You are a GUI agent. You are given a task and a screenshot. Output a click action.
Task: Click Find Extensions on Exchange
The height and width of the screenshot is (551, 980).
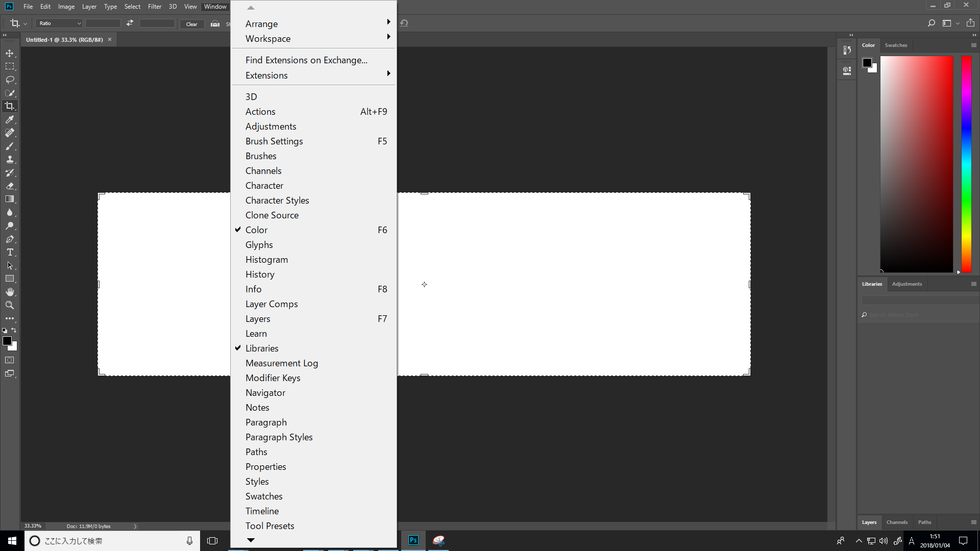click(306, 60)
